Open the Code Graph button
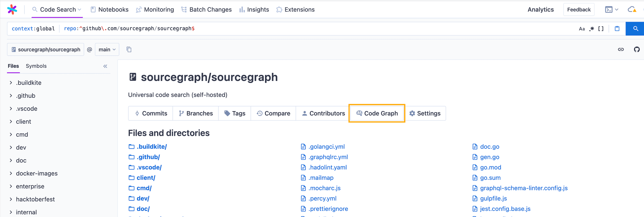The image size is (644, 217). [377, 113]
